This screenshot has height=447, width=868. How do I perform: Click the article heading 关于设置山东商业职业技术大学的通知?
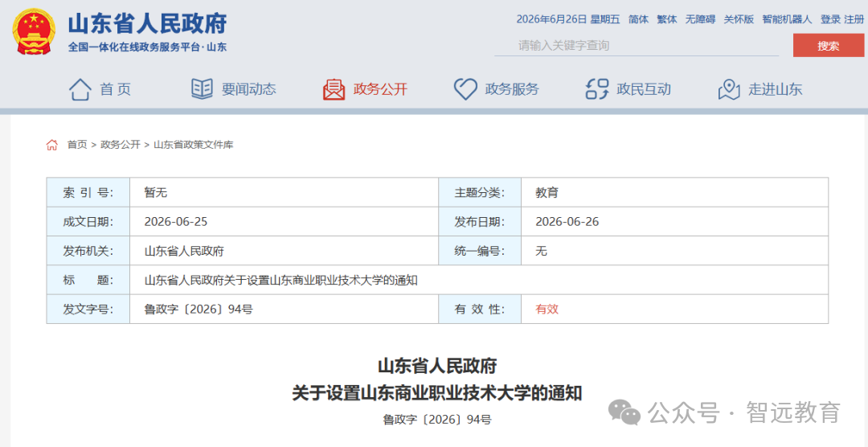point(437,394)
